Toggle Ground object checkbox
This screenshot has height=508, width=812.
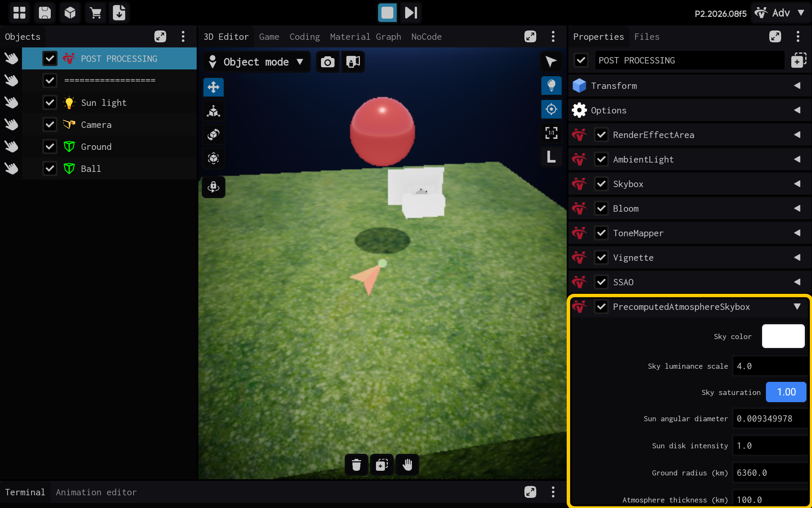pos(50,146)
